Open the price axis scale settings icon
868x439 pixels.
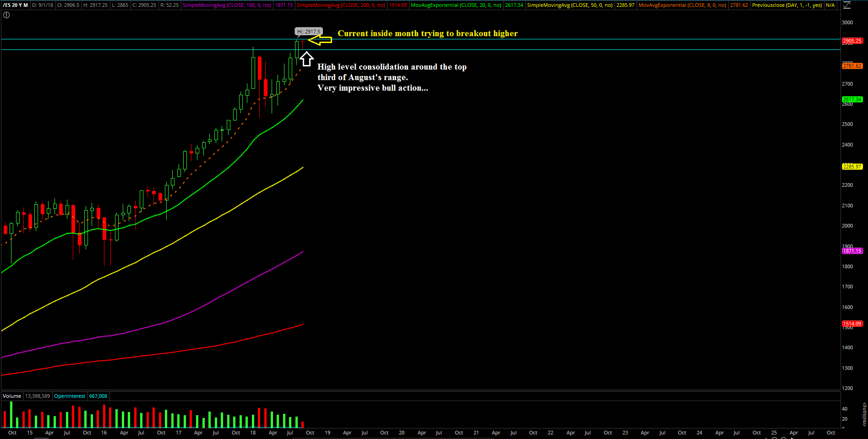(846, 5)
